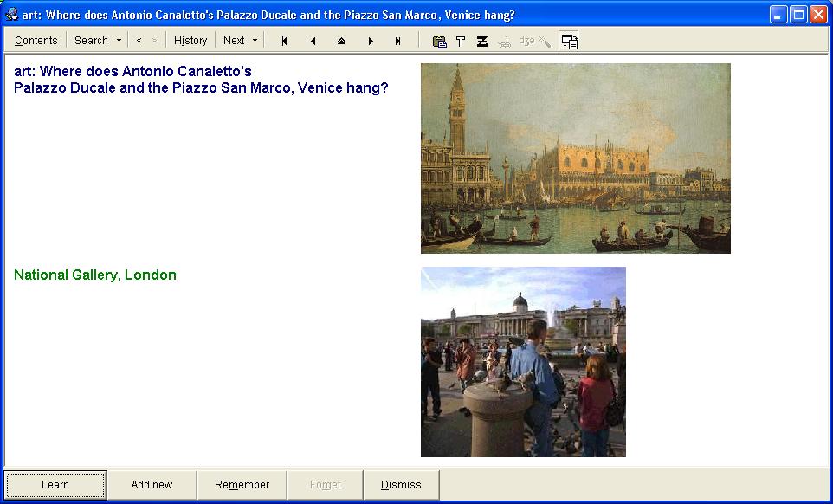Image resolution: width=833 pixels, height=504 pixels.
Task: Click the Add new button
Action: pyautogui.click(x=152, y=485)
